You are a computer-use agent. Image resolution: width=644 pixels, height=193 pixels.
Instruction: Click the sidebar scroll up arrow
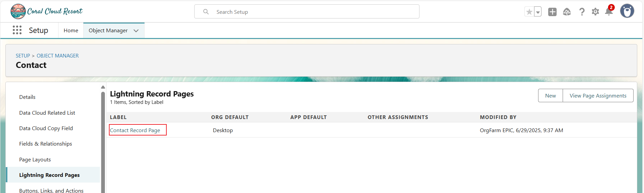103,87
